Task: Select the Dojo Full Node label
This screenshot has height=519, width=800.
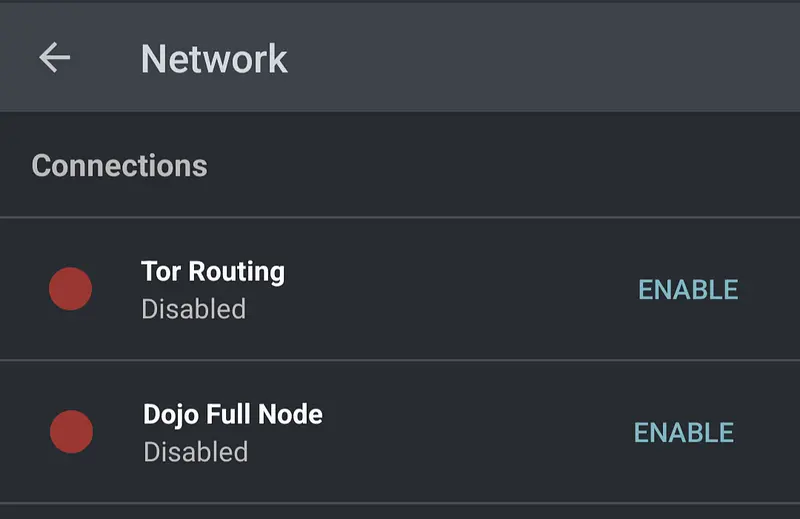Action: coord(233,414)
